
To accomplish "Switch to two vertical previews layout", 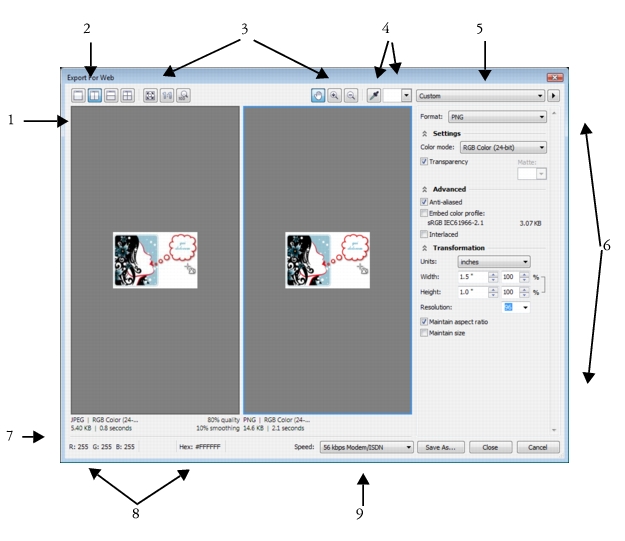I will coord(95,95).
